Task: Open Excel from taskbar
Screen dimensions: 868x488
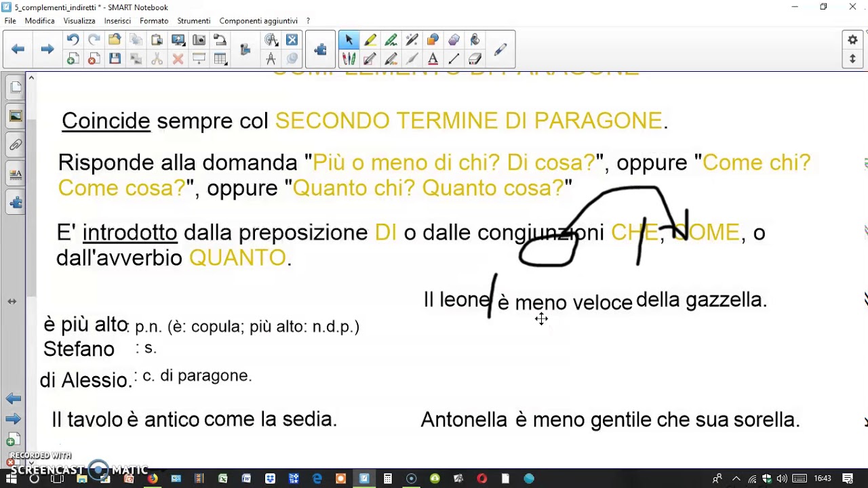Action: coord(223,479)
